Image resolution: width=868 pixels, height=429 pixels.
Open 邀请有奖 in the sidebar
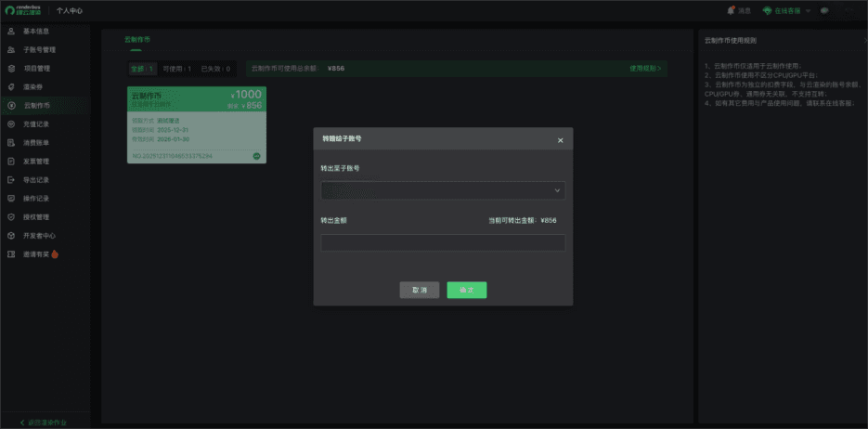point(40,253)
